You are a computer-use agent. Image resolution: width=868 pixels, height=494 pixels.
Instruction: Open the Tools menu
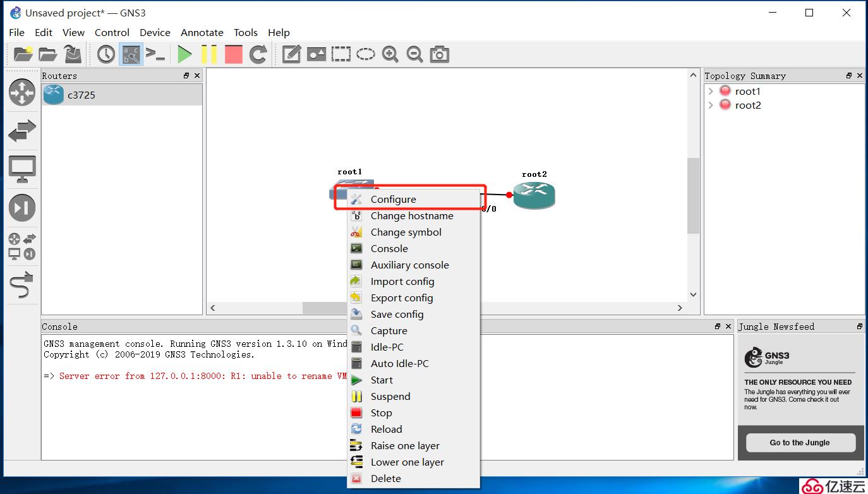(x=246, y=32)
